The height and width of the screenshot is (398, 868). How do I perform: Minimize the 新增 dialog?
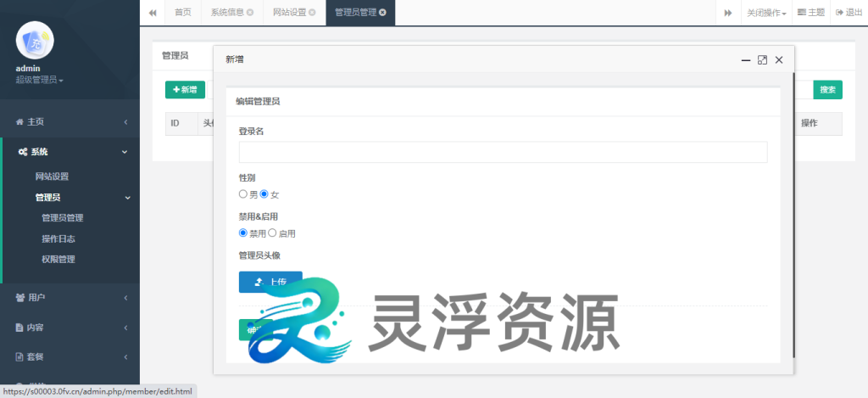(x=746, y=60)
